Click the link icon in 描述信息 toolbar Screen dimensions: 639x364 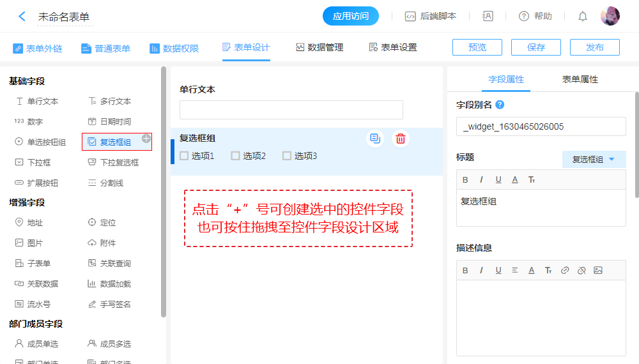[x=564, y=270]
